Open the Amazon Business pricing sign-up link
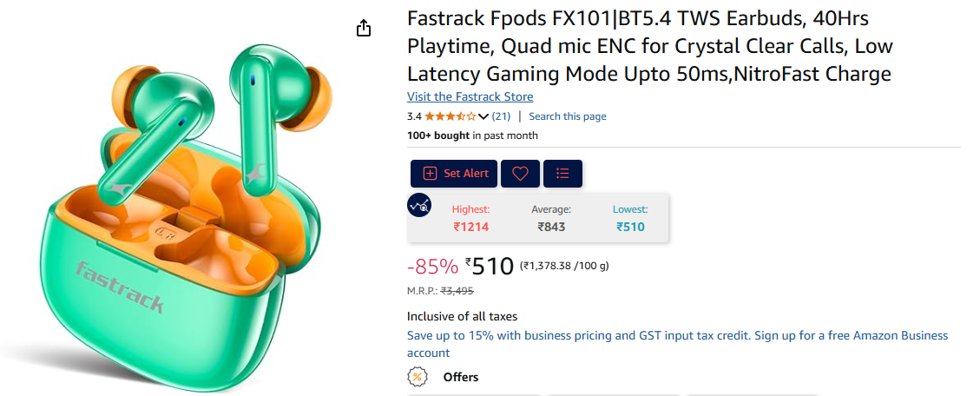This screenshot has height=396, width=980. click(678, 344)
